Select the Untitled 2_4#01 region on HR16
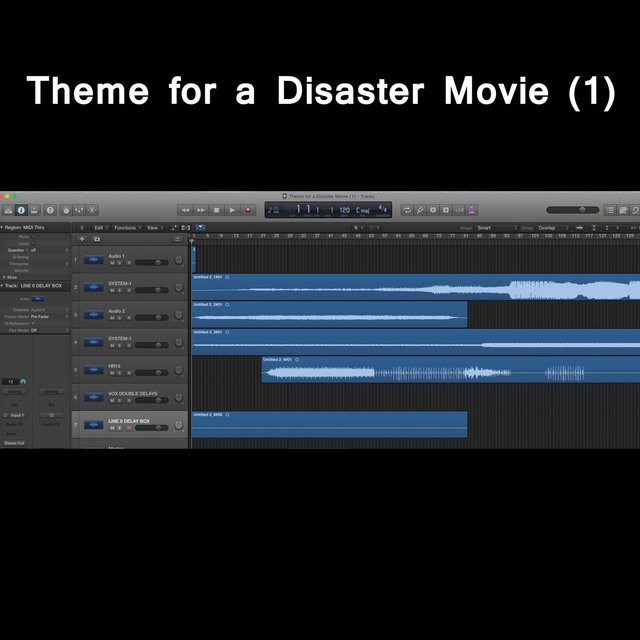Image resolution: width=640 pixels, height=640 pixels. point(451,369)
